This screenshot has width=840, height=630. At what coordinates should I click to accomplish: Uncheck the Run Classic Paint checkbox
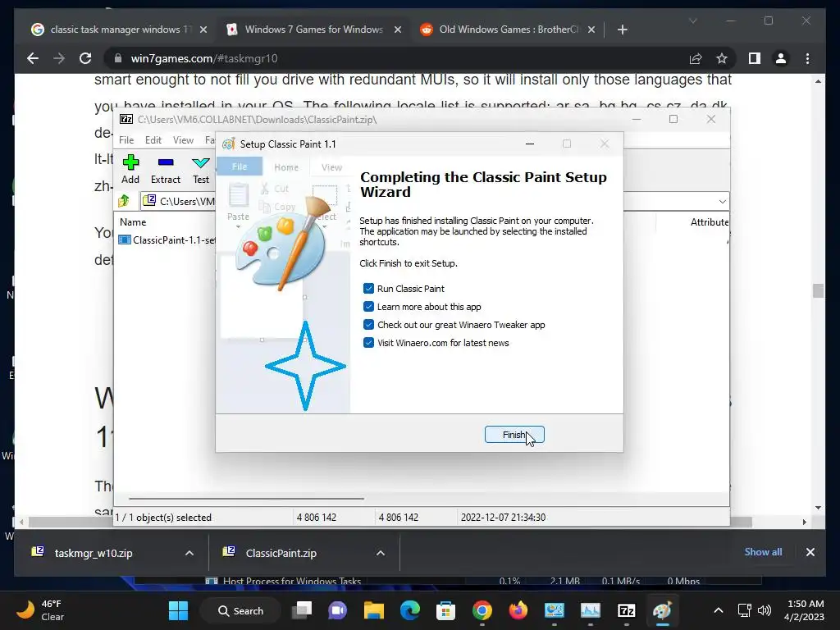(x=368, y=289)
